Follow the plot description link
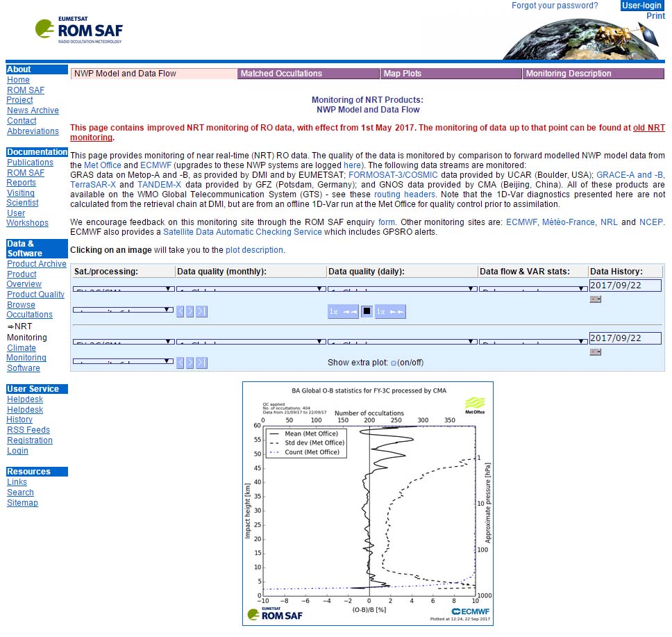The width and height of the screenshot is (672, 637). [255, 250]
